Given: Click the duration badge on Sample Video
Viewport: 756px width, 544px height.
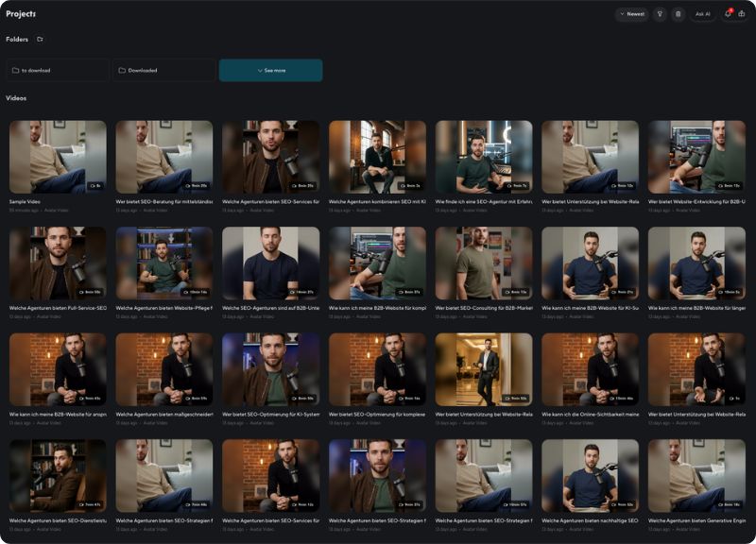Looking at the screenshot, I should point(94,186).
